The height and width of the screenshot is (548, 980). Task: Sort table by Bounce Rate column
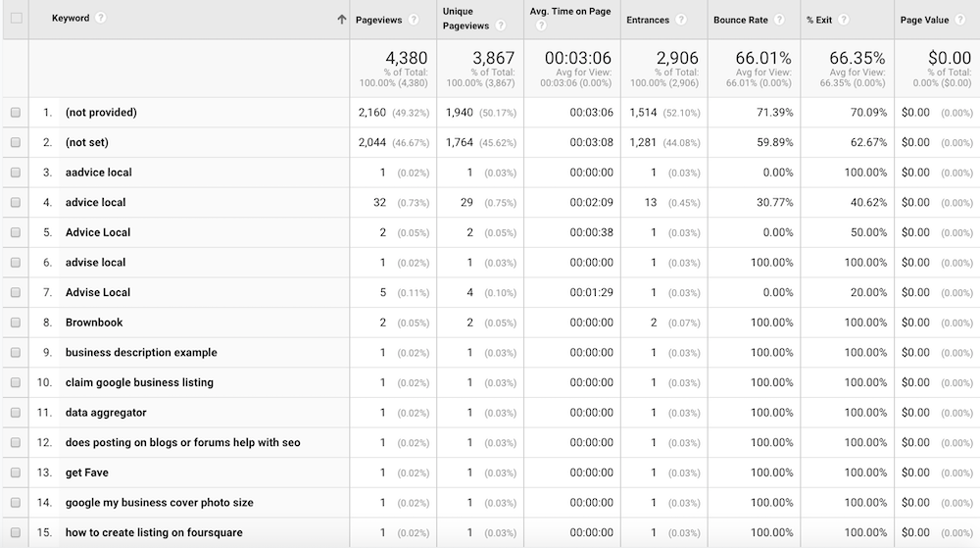(741, 20)
